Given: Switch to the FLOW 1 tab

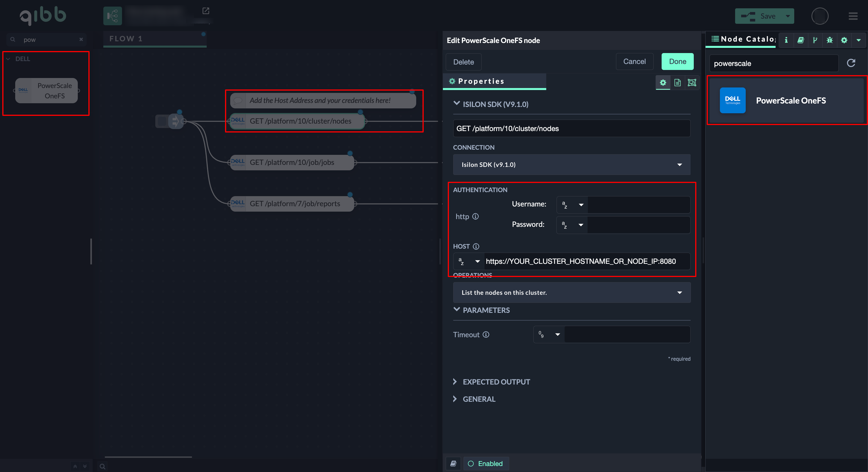Looking at the screenshot, I should [126, 39].
